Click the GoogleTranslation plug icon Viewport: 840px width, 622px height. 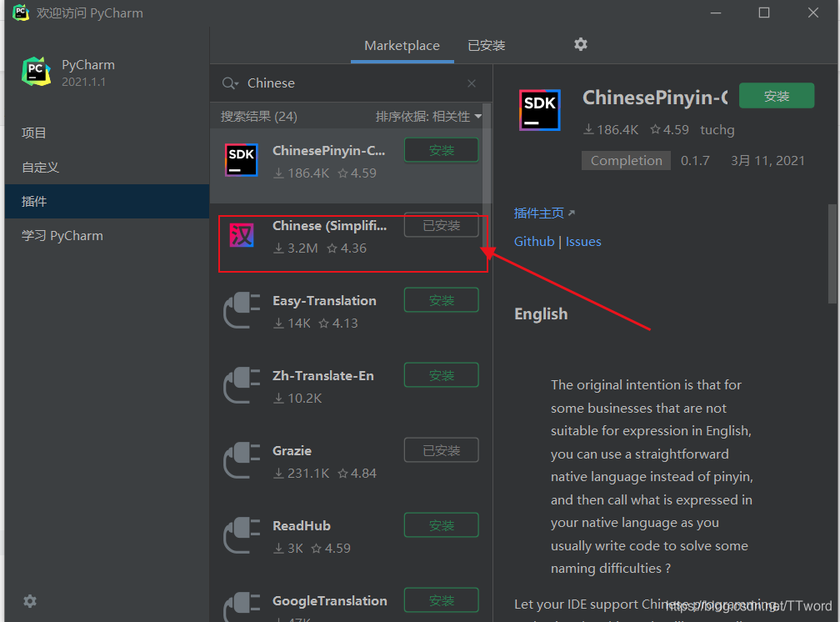tap(242, 606)
